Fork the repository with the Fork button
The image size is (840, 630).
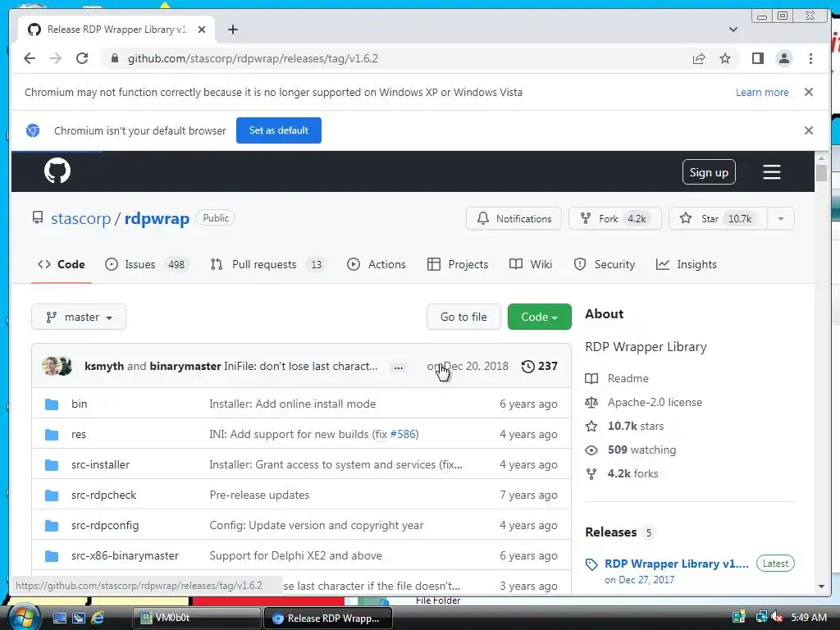click(x=615, y=218)
